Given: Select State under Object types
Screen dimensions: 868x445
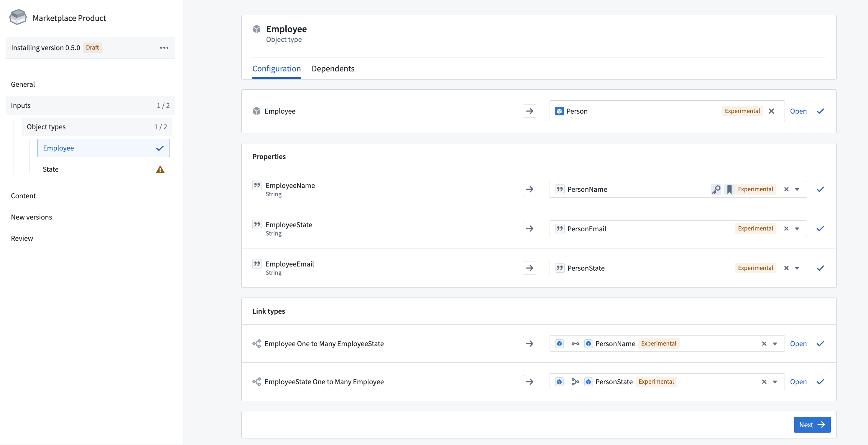Looking at the screenshot, I should 50,169.
